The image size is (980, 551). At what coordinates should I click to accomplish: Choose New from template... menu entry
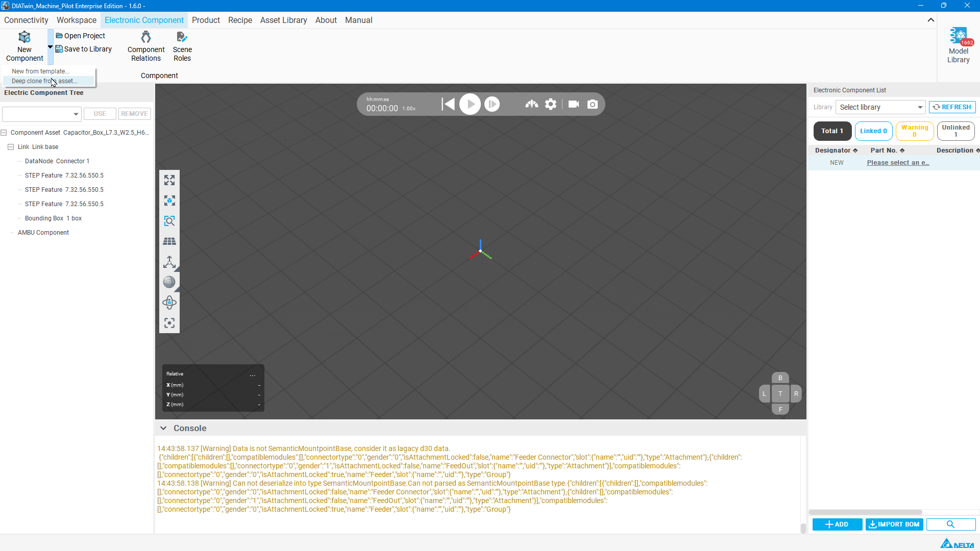40,71
